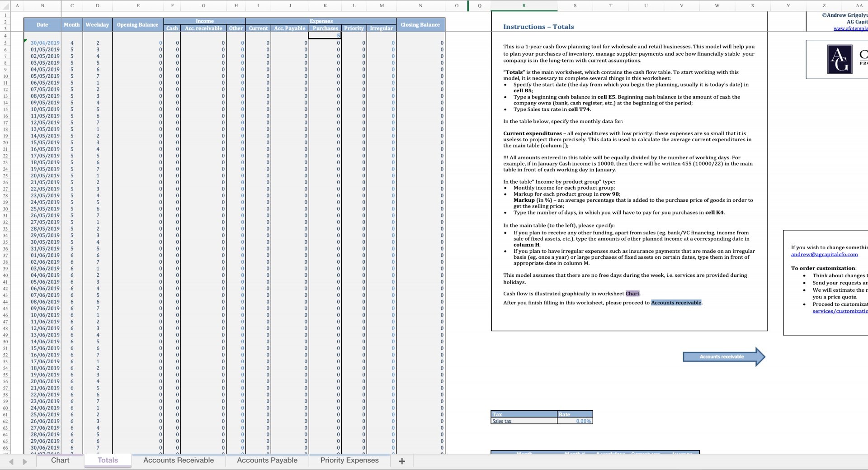The width and height of the screenshot is (868, 470).
Task: Select row 10 header
Action: (x=5, y=76)
